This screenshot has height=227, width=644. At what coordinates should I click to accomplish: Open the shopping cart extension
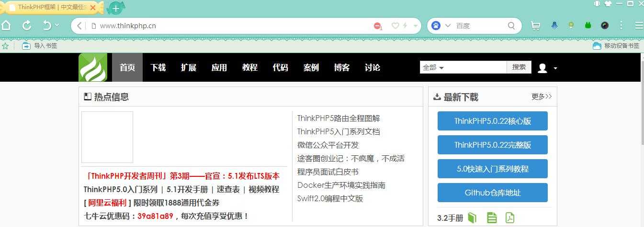click(536, 26)
